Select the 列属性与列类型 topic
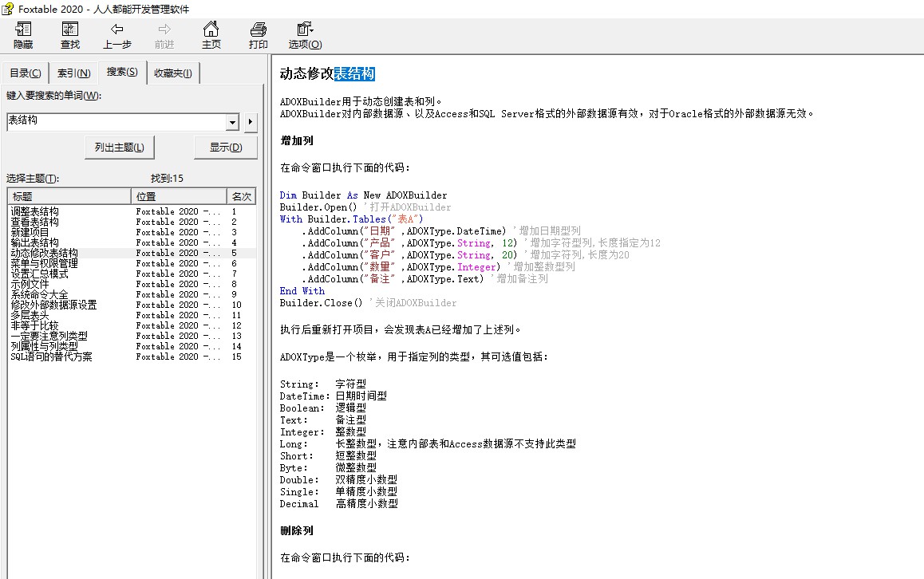The height and width of the screenshot is (579, 924). pyautogui.click(x=44, y=346)
